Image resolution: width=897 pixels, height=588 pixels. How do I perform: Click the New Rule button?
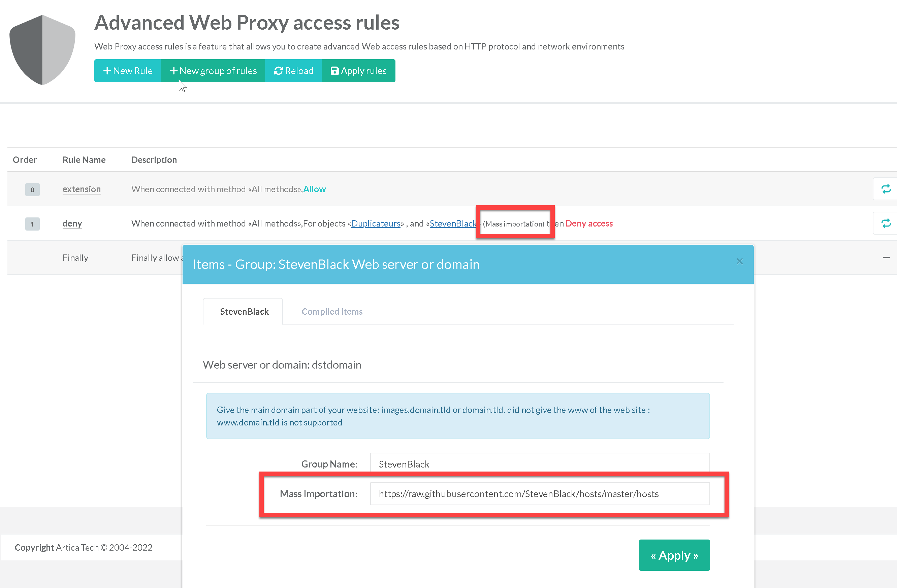click(128, 71)
